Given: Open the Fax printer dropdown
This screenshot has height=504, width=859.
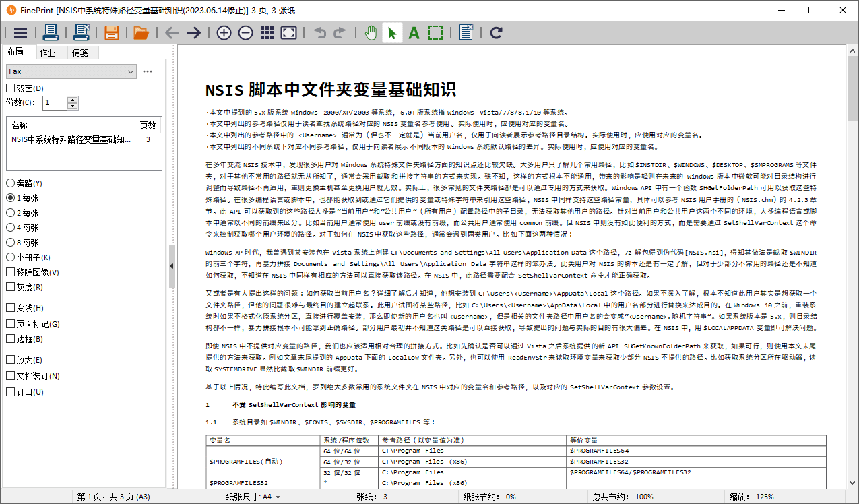Looking at the screenshot, I should point(71,71).
